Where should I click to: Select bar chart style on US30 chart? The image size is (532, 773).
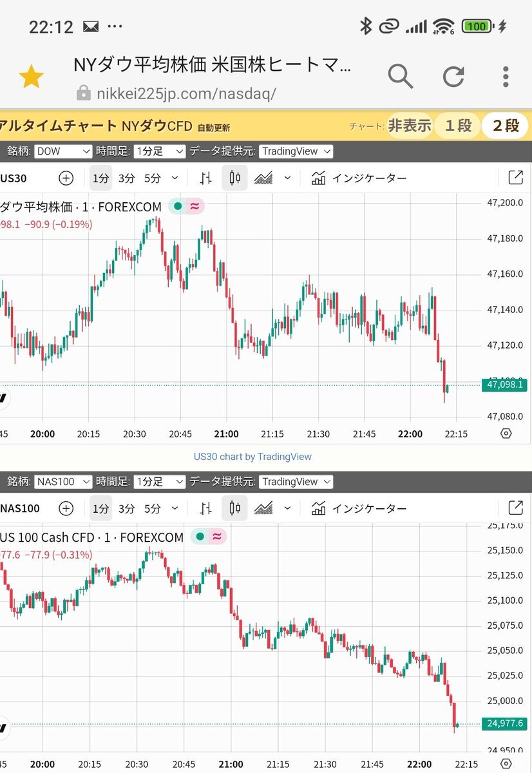tap(206, 178)
